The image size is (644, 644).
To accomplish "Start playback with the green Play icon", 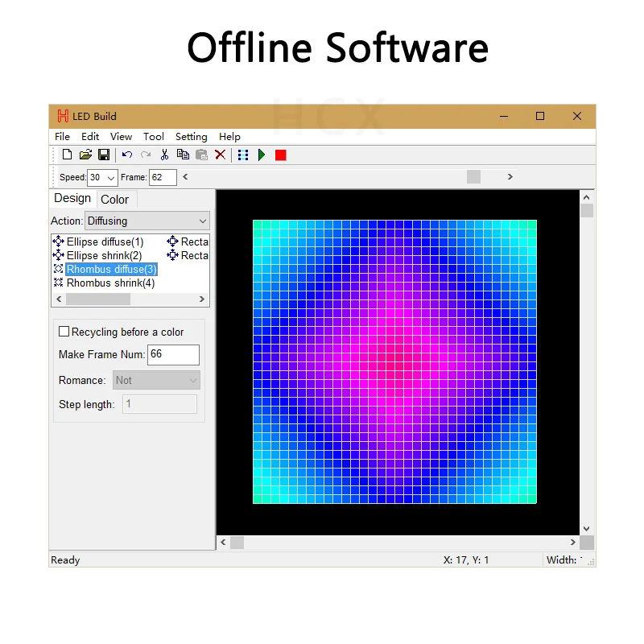I will [x=262, y=155].
